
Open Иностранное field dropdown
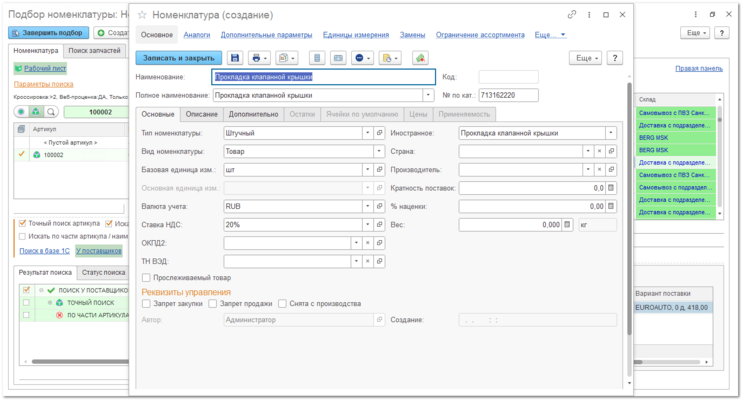coord(611,133)
